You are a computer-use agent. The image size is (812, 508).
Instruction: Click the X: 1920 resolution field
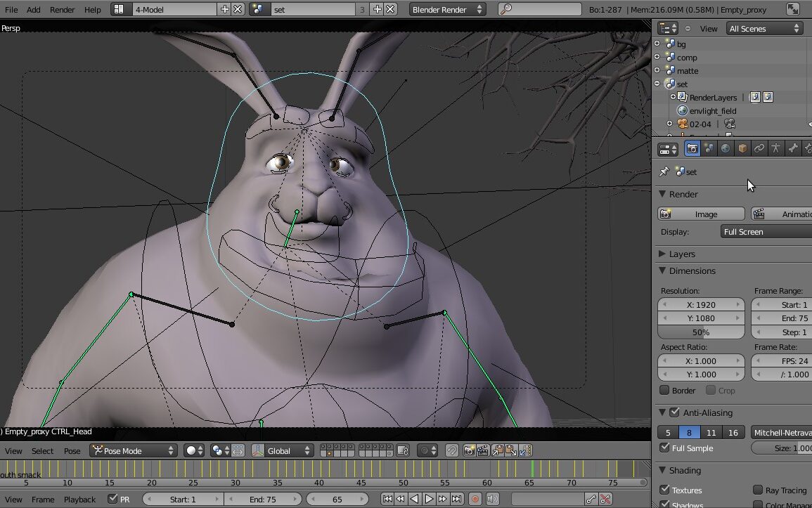click(701, 305)
